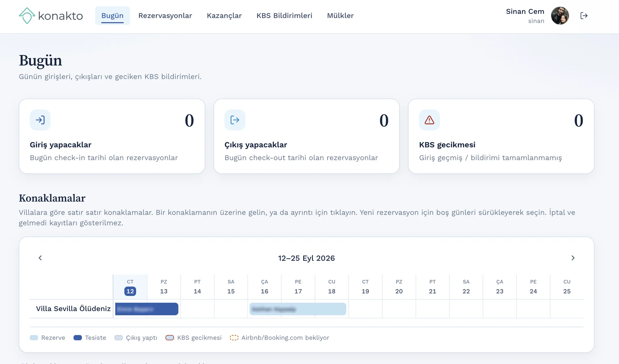Screen dimensions: 619x364
Task: Click the check-in arrow icon
Action: 40,120
